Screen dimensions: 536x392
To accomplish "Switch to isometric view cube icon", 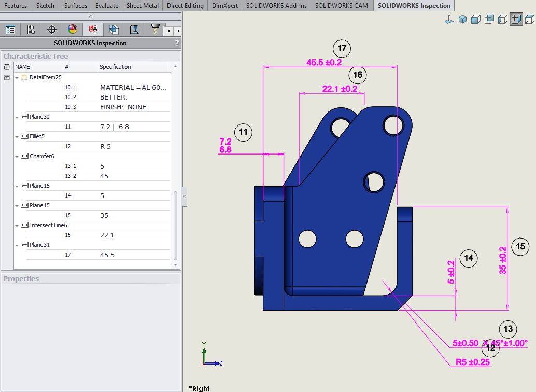I will pyautogui.click(x=462, y=19).
